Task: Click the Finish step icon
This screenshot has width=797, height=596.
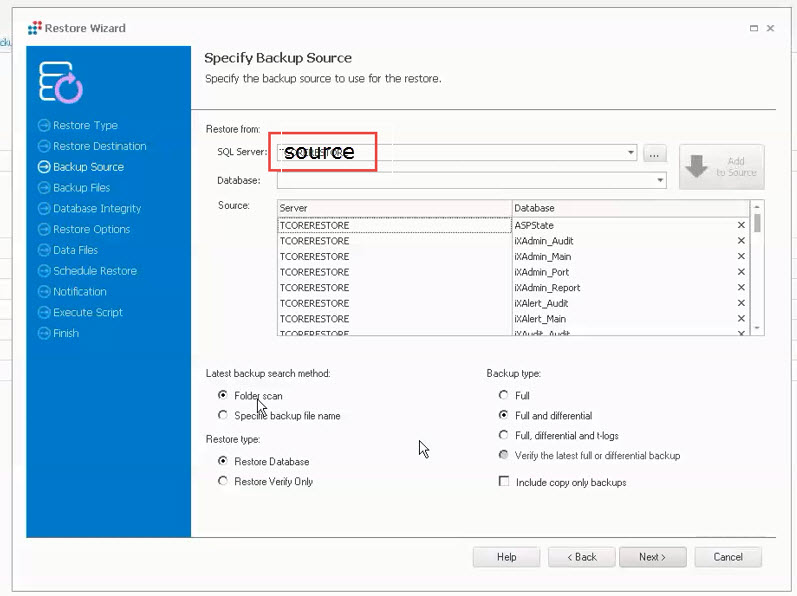Action: [44, 333]
